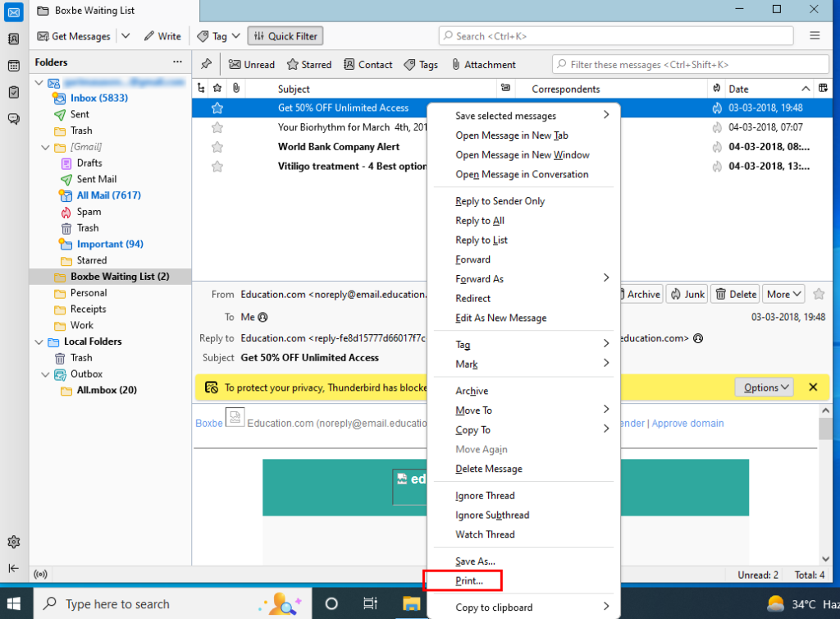The image size is (840, 619).
Task: Collapse the Outbox folder
Action: [x=46, y=374]
